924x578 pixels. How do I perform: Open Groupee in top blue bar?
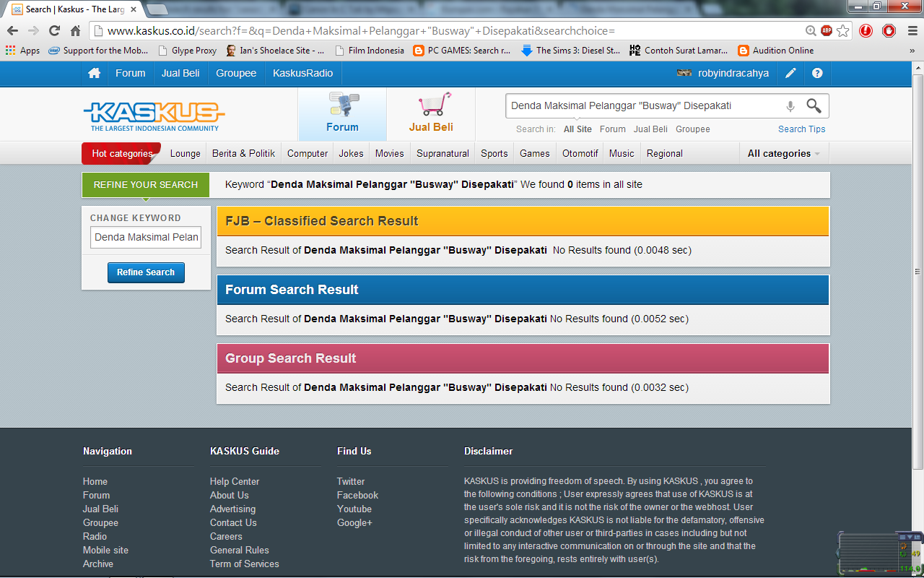click(236, 74)
